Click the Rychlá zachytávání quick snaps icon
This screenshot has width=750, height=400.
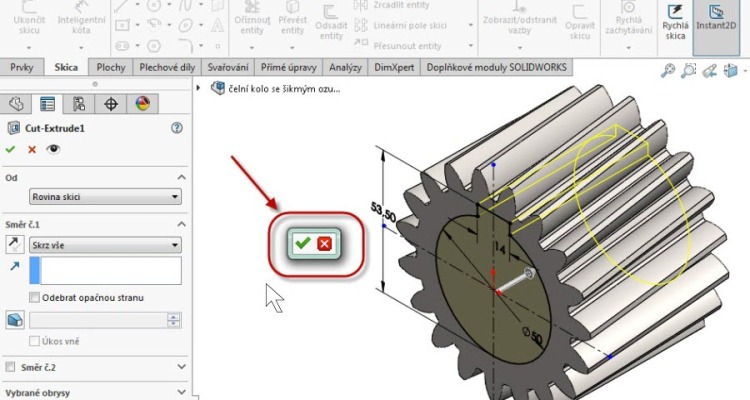coord(628,6)
